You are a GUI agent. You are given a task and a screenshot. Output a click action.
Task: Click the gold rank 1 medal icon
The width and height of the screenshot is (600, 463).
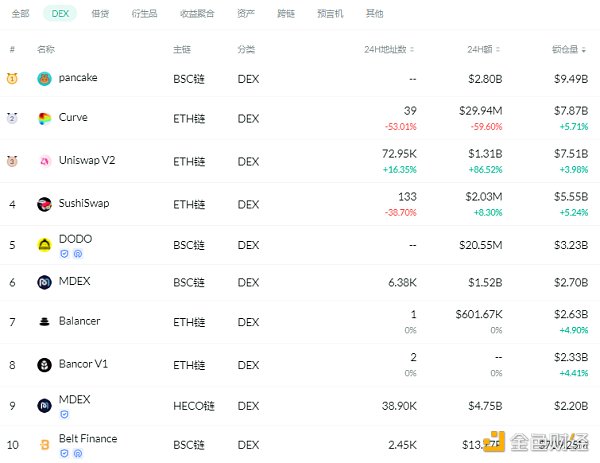12,78
